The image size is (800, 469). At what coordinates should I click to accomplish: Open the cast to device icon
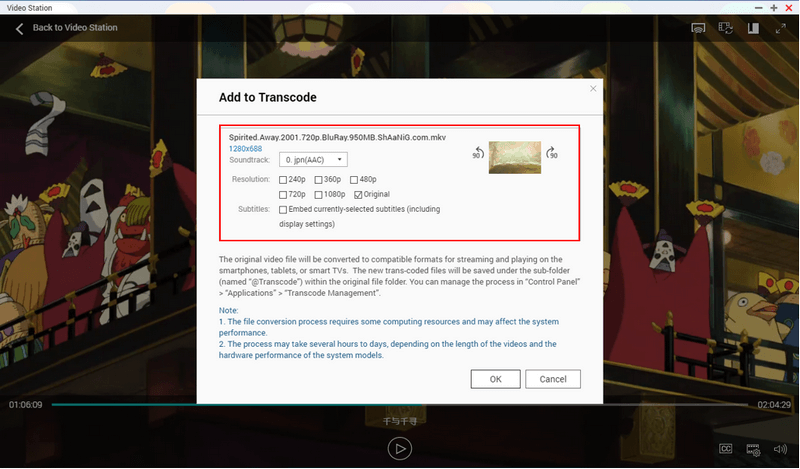698,28
